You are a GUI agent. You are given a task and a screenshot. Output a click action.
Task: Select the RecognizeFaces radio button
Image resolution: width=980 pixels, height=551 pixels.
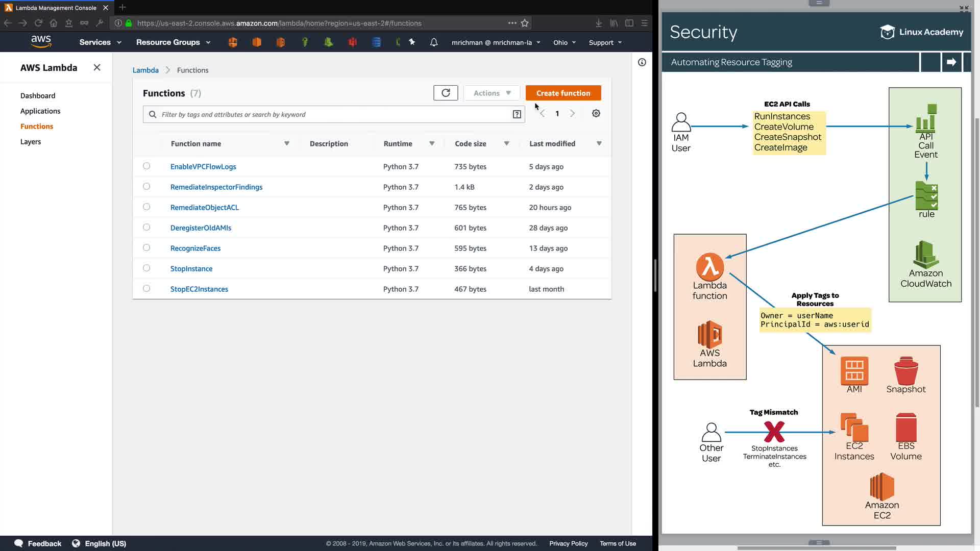coord(146,247)
